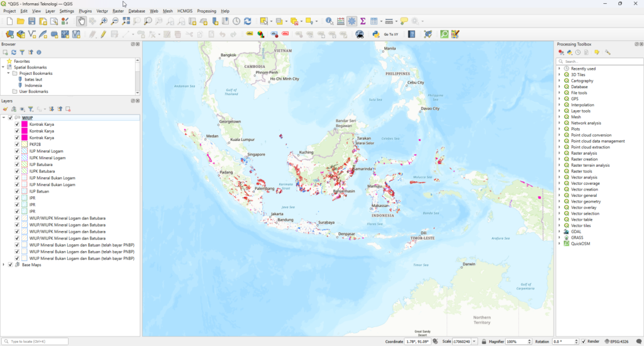This screenshot has height=346, width=644.
Task: Open the Raster menu
Action: tap(118, 11)
